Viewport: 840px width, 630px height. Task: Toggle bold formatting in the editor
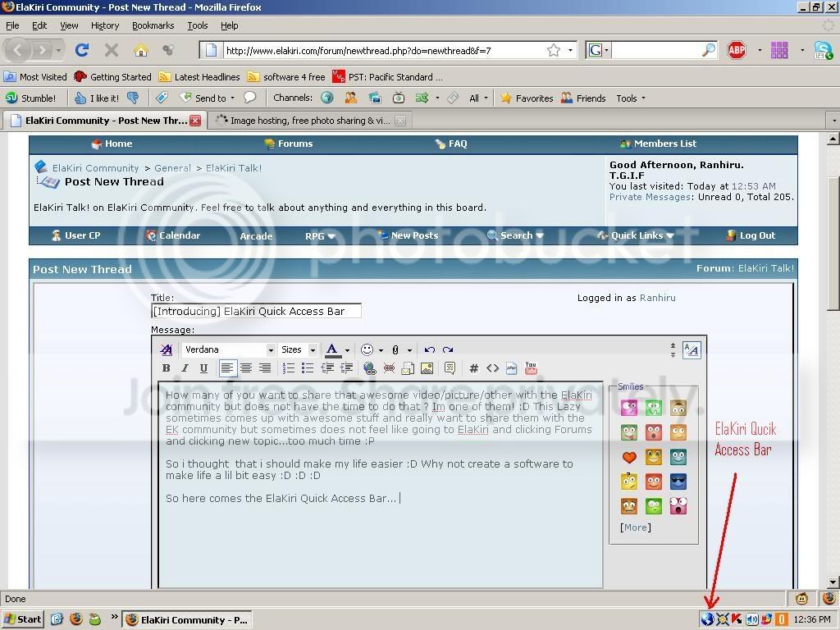[166, 368]
